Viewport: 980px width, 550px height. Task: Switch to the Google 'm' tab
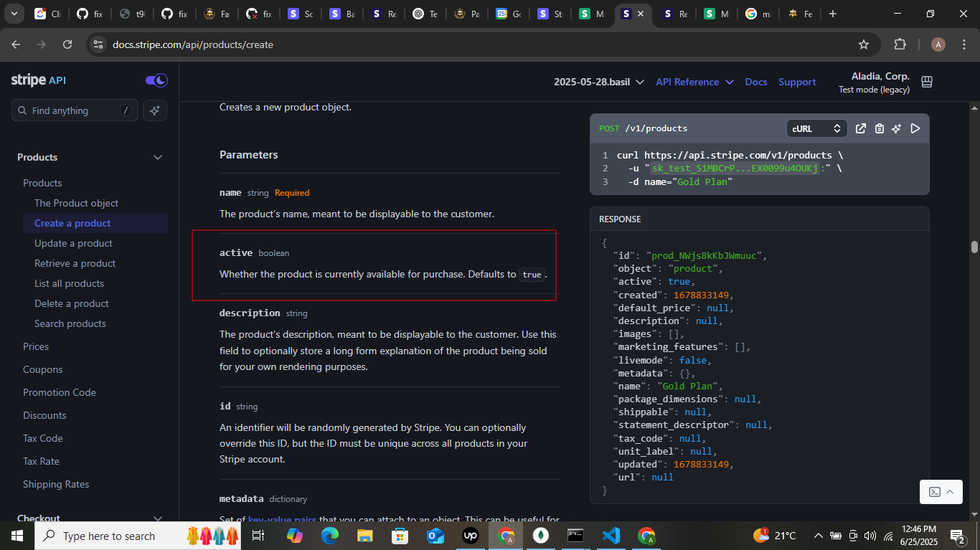click(x=758, y=14)
